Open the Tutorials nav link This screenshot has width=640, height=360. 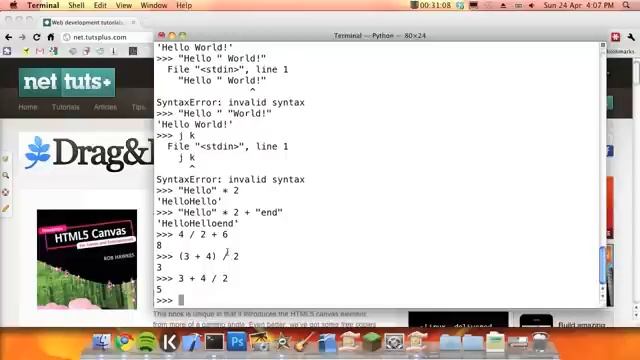tap(65, 107)
